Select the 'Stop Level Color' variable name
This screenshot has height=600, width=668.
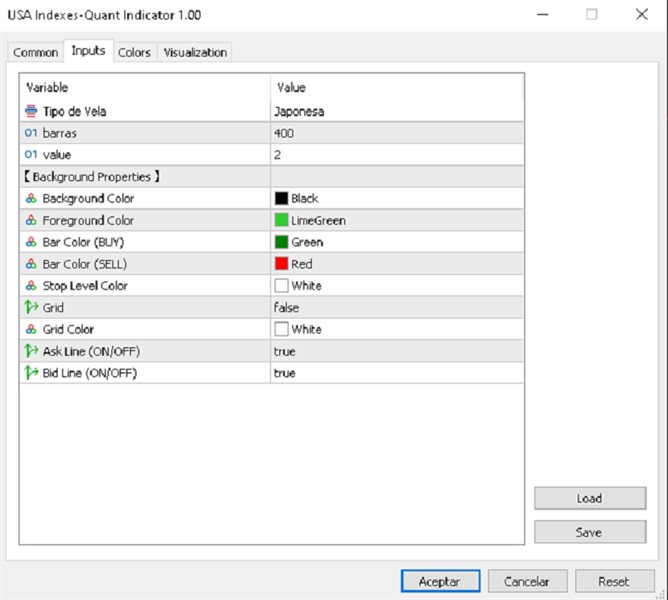pos(85,286)
